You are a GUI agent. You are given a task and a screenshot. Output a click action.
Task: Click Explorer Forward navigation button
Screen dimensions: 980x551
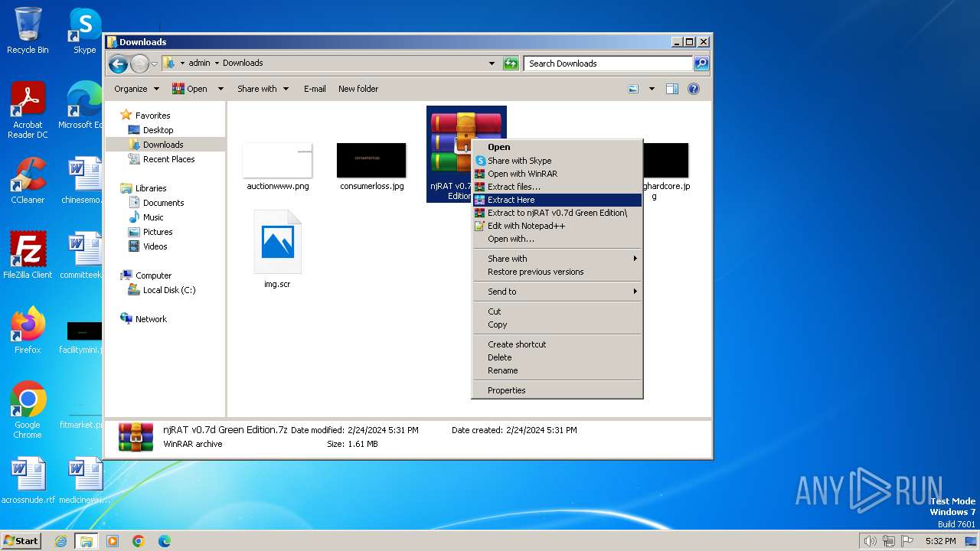click(x=139, y=64)
